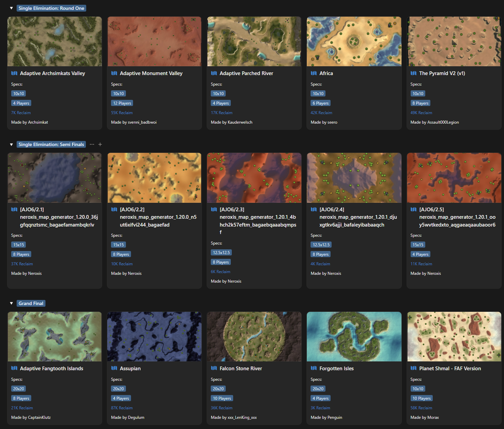Select the Adaptive Parched River title
504x429 pixels.
246,73
